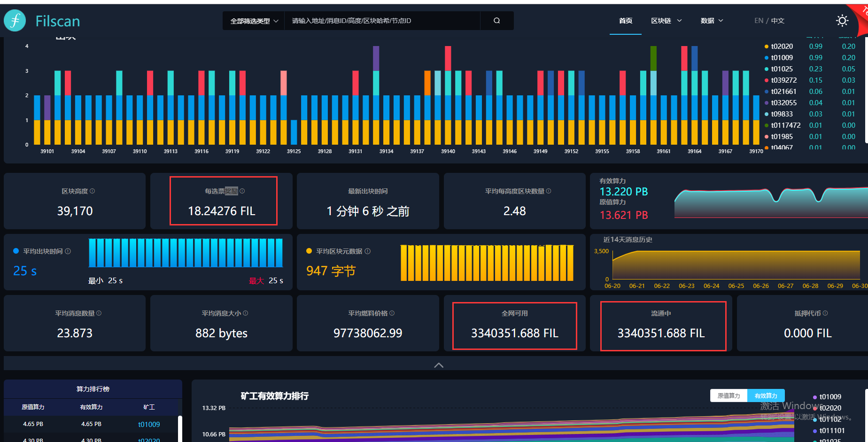The height and width of the screenshot is (442, 868).
Task: Open miner t01009 in ranking table
Action: [149, 424]
